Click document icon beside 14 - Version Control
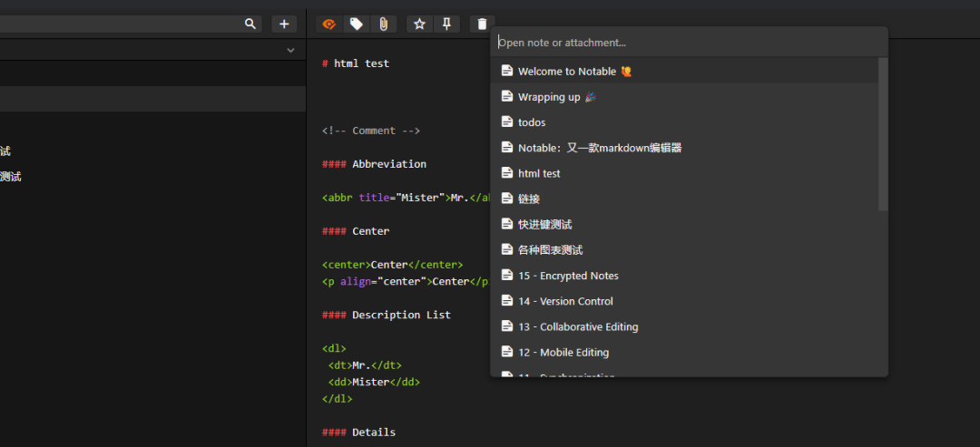The height and width of the screenshot is (447, 980). coord(507,301)
